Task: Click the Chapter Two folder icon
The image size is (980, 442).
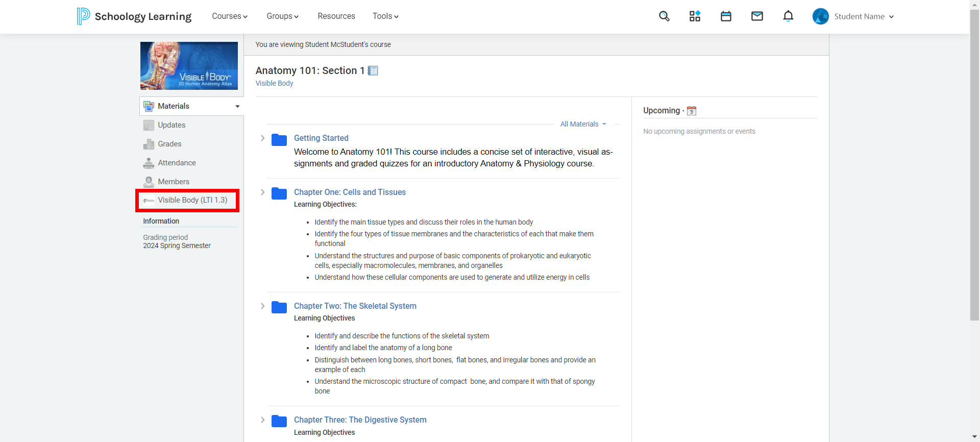Action: point(279,307)
